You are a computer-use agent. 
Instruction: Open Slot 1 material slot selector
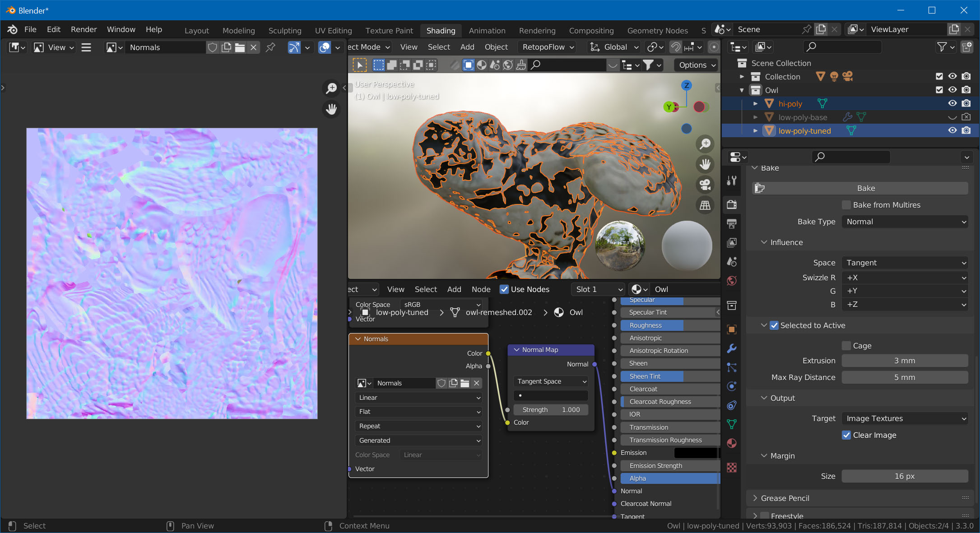tap(598, 289)
